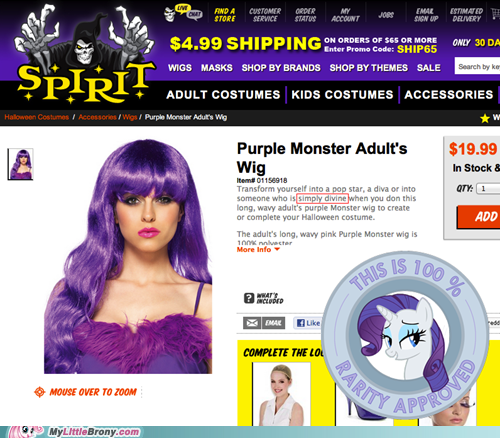This screenshot has height=438, width=500.
Task: Click the Search by keyword box
Action: 477,66
